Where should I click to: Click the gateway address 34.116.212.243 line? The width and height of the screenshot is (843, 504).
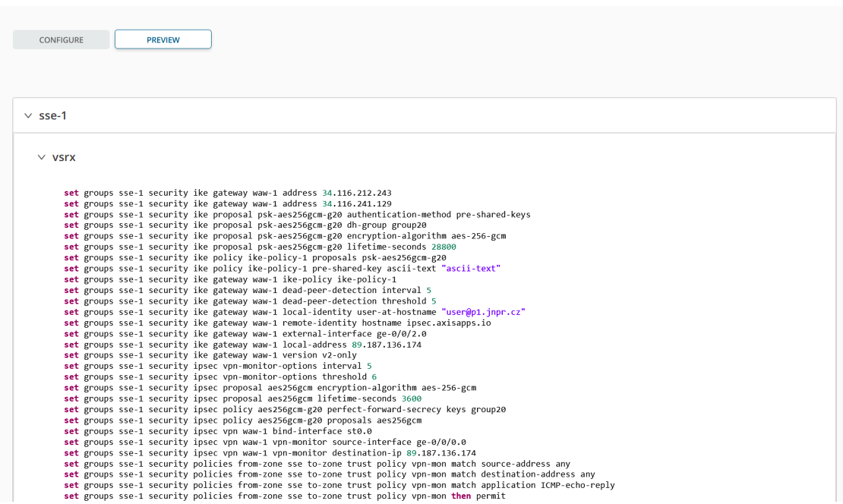pos(228,193)
